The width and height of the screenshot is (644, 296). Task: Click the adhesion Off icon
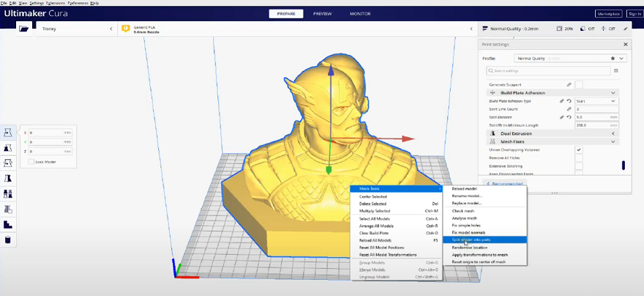pyautogui.click(x=603, y=29)
